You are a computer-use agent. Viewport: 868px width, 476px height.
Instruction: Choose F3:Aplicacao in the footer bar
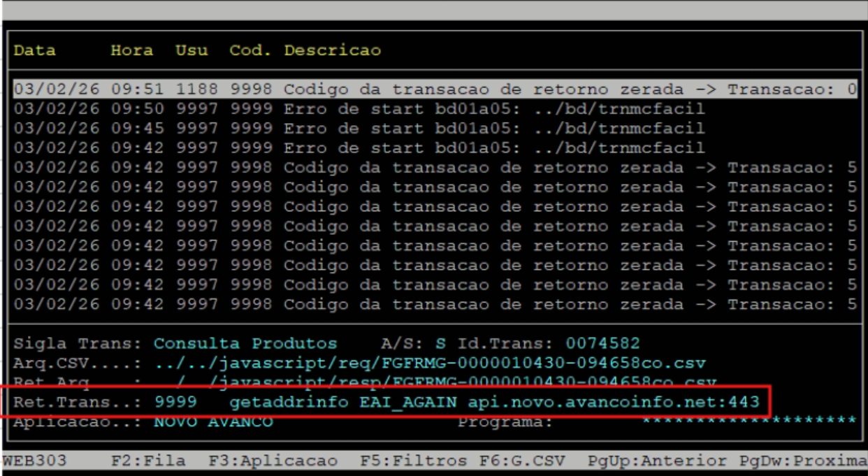[273, 461]
